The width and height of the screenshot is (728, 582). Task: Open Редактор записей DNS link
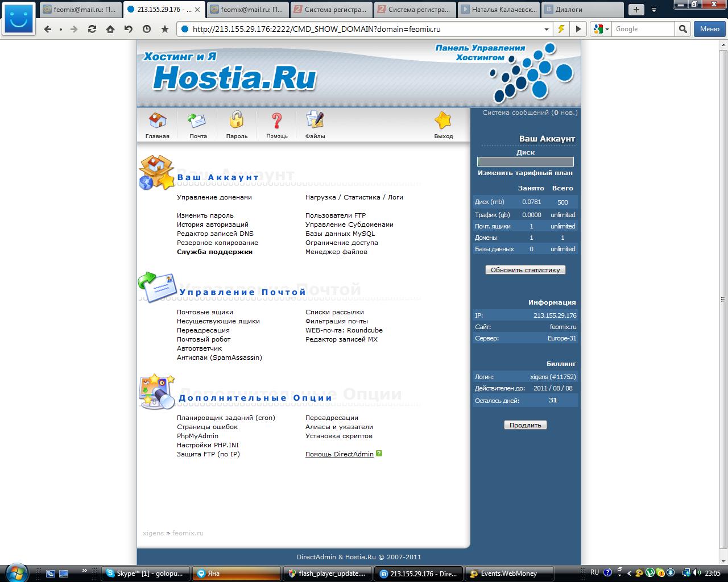[215, 234]
